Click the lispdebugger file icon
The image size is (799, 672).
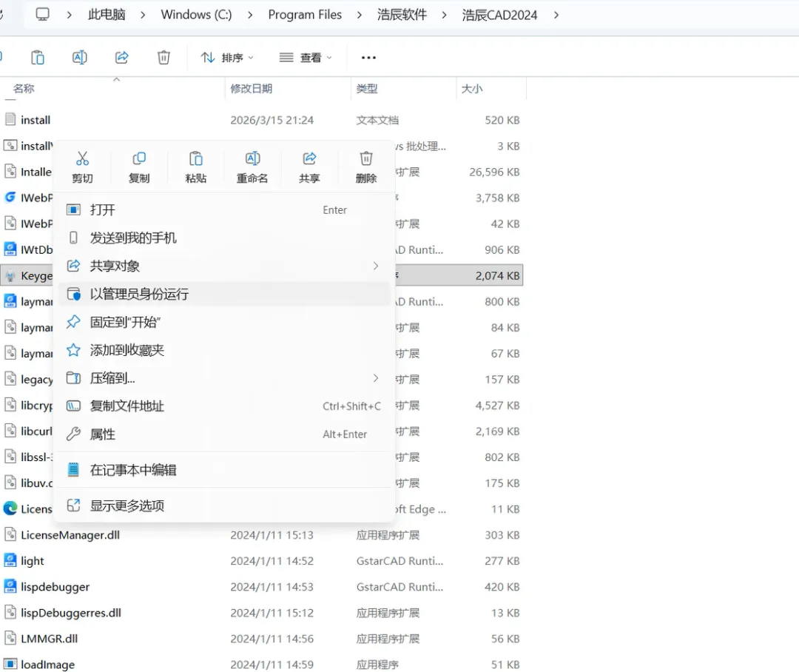(x=10, y=586)
